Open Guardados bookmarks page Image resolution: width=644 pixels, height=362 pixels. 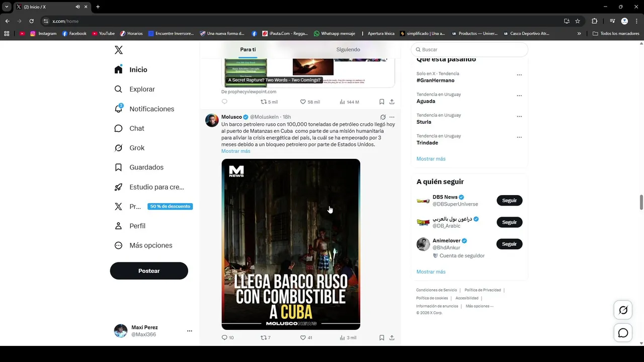[x=139, y=167]
